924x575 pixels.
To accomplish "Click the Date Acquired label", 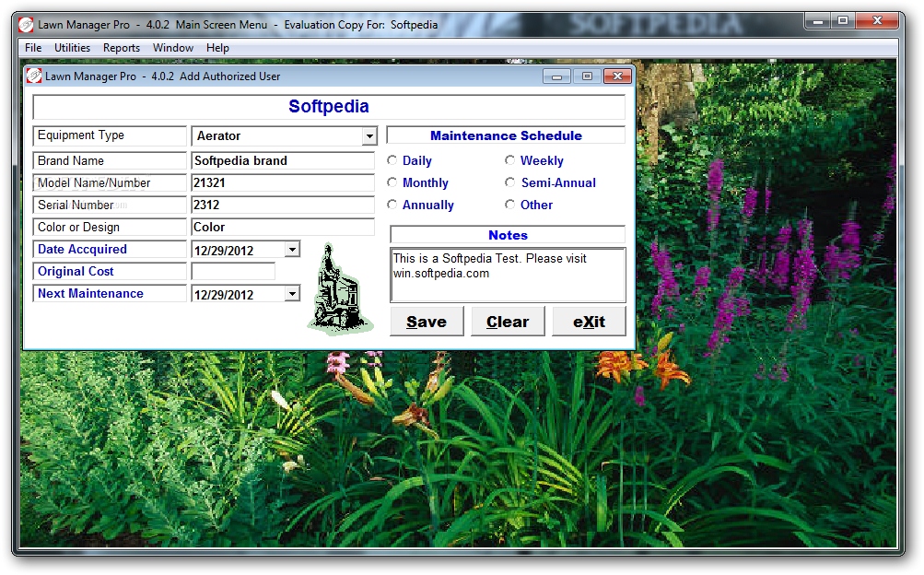I will point(82,249).
